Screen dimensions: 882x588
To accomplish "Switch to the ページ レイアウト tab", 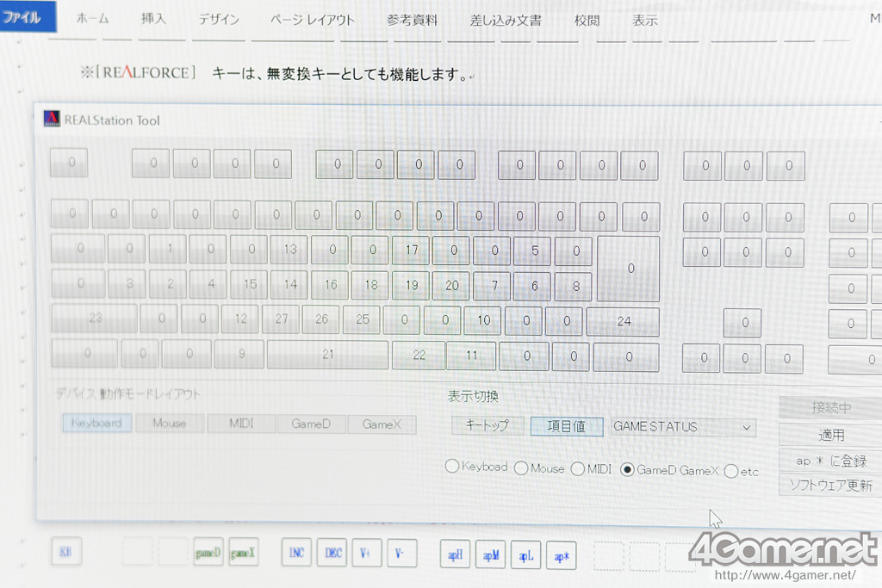I will (312, 21).
